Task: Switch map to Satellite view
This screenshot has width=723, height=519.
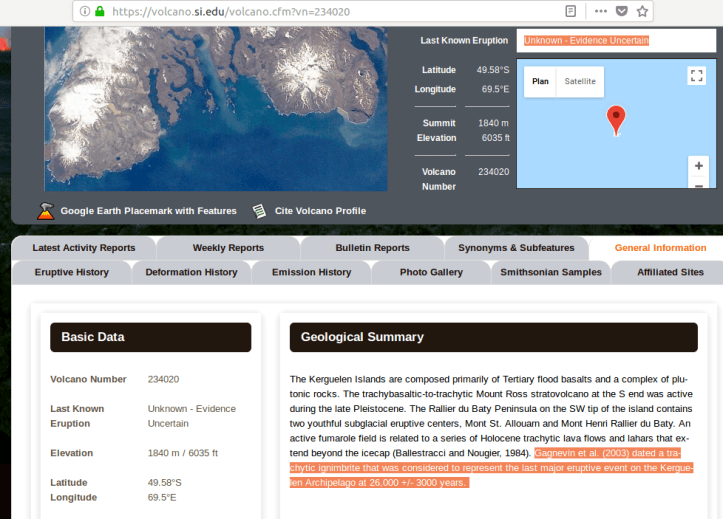Action: pos(580,81)
